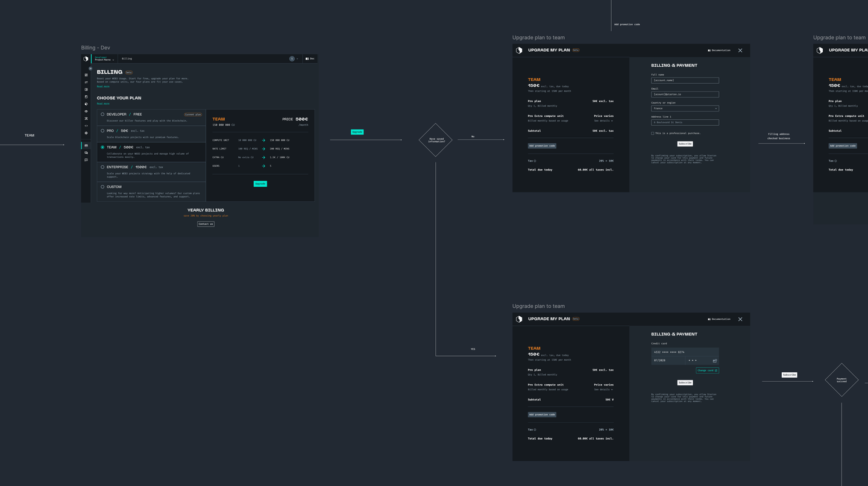The width and height of the screenshot is (868, 486).
Task: Open Doc from the Billing - Dev header
Action: 310,59
